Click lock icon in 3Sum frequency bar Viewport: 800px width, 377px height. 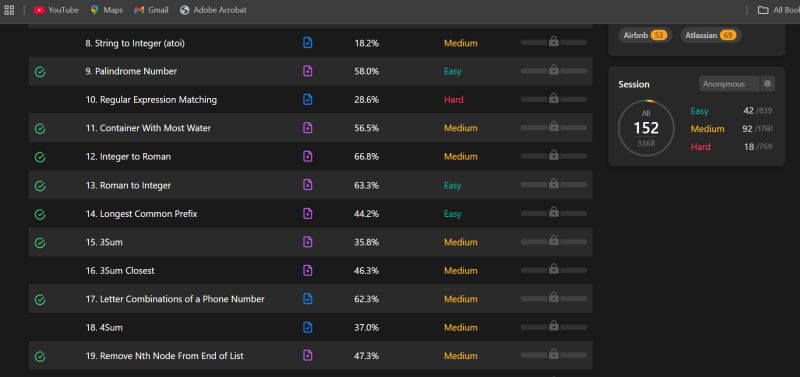click(x=554, y=241)
